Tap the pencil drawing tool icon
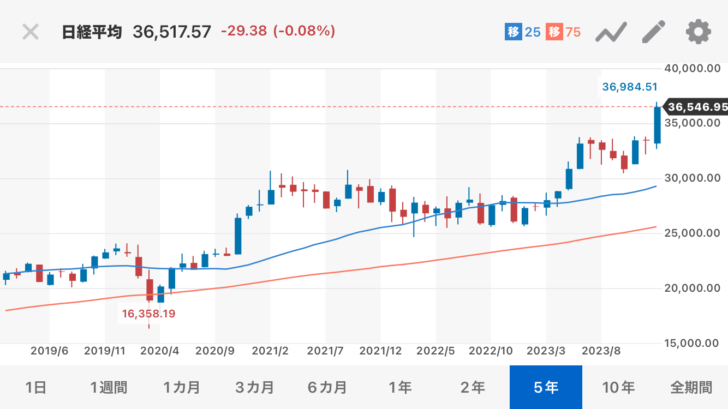The width and height of the screenshot is (728, 409). click(x=653, y=32)
